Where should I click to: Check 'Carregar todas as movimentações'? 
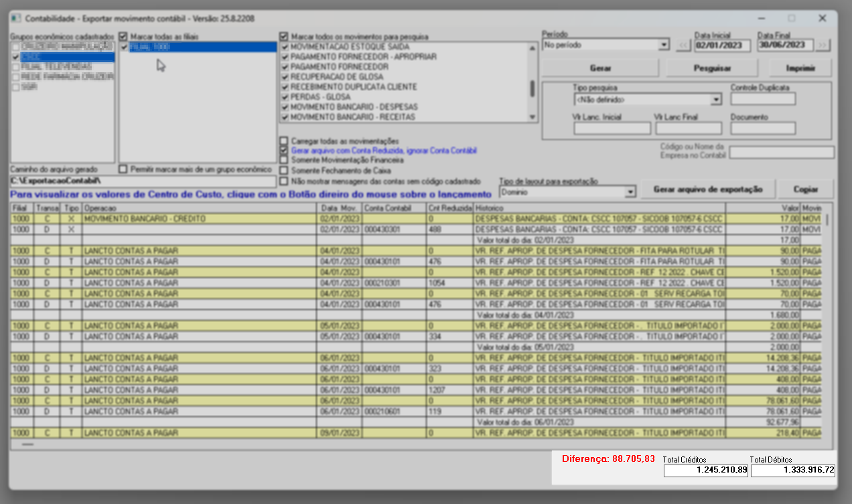tap(285, 141)
